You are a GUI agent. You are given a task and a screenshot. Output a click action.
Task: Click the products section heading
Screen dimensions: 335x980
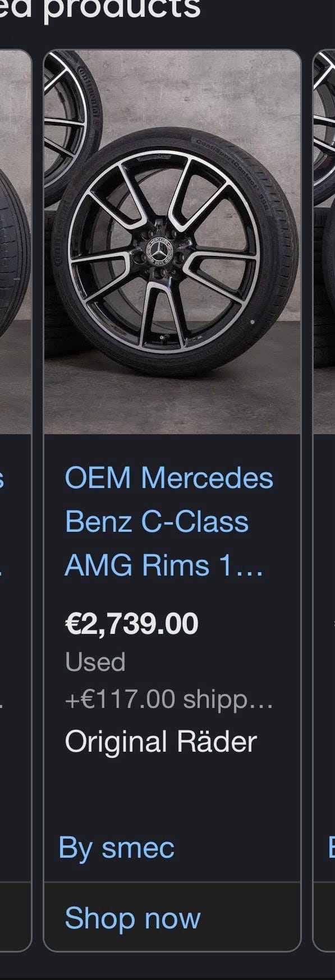point(100,10)
